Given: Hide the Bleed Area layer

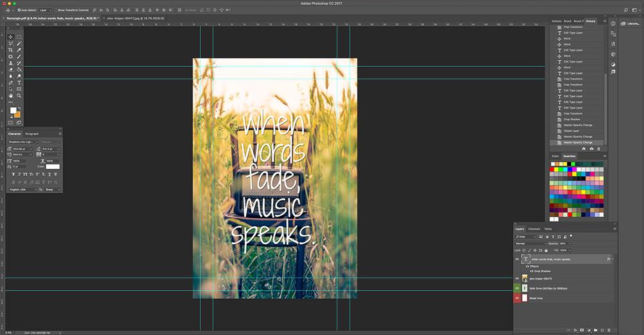Looking at the screenshot, I should (x=516, y=298).
